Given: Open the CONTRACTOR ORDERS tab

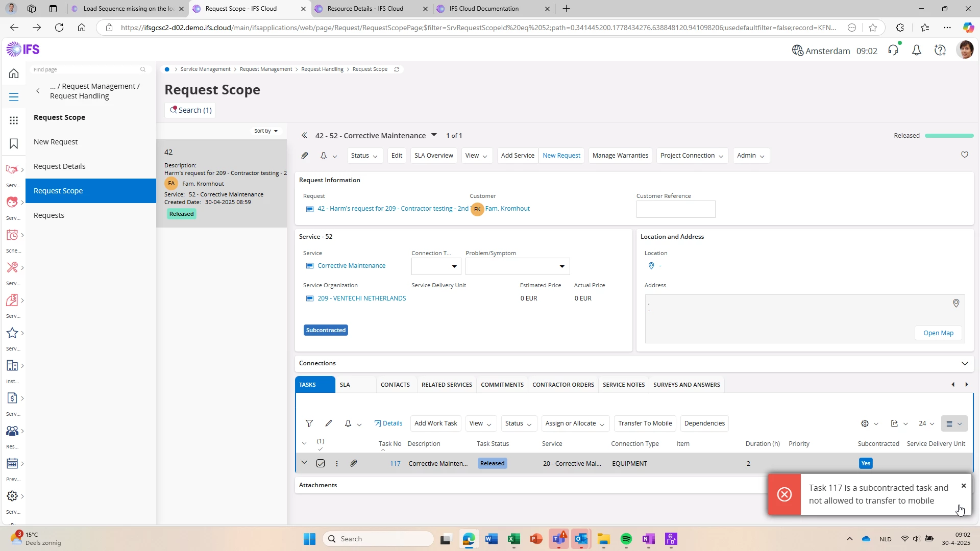Looking at the screenshot, I should pos(563,385).
